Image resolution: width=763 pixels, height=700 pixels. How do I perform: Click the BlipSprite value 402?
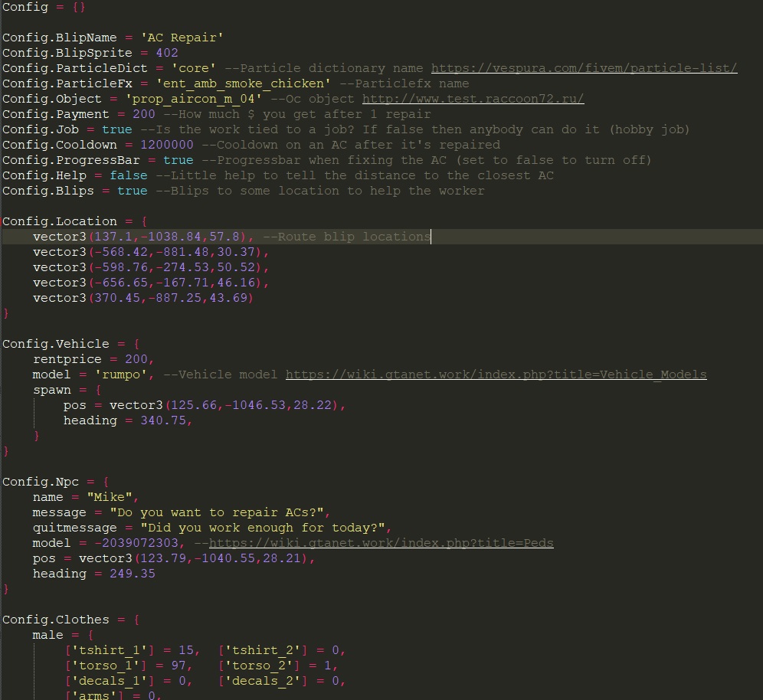pos(167,53)
